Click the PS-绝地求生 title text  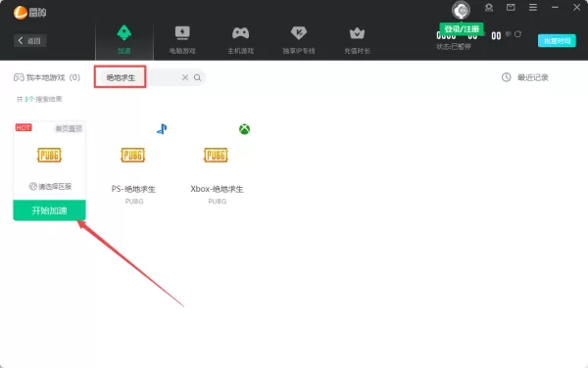(133, 189)
